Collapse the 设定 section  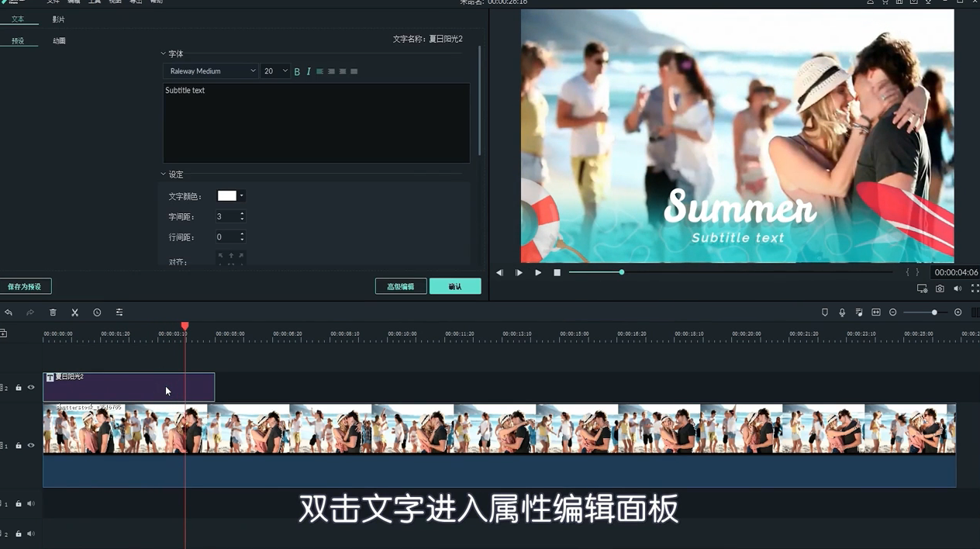[x=164, y=174]
